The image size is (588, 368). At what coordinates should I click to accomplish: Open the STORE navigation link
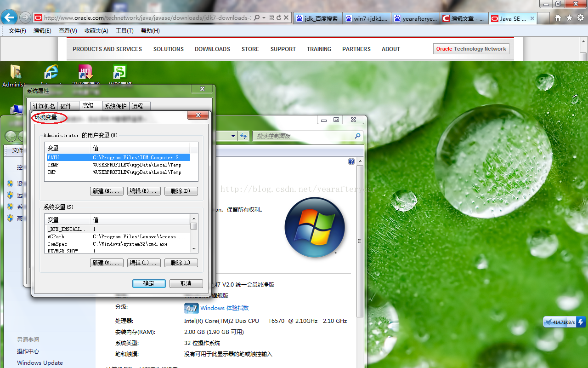250,49
